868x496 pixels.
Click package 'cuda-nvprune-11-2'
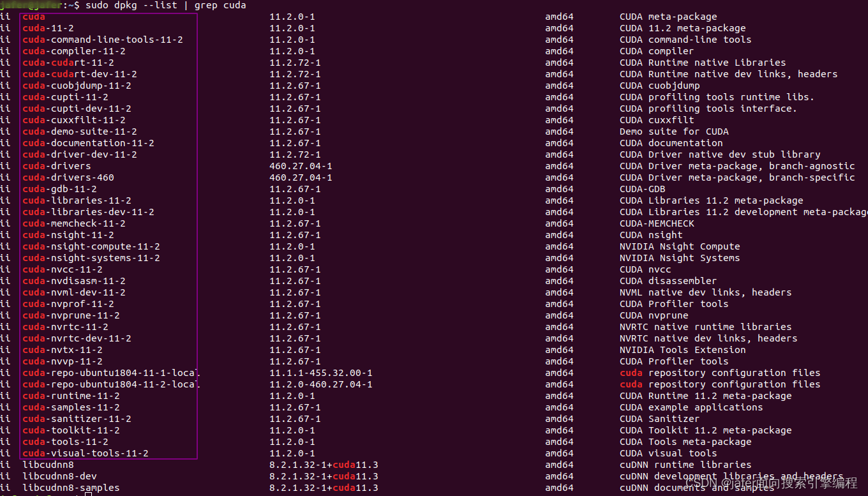(x=71, y=315)
